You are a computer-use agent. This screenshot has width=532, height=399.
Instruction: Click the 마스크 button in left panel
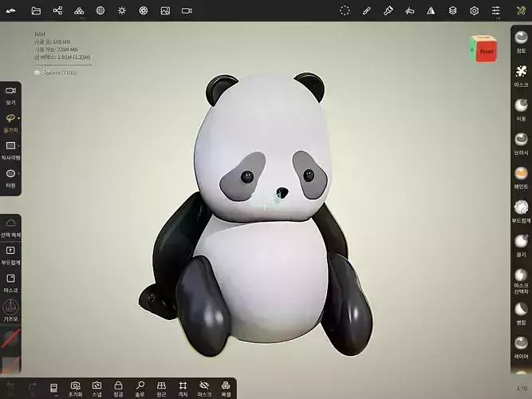click(x=10, y=283)
